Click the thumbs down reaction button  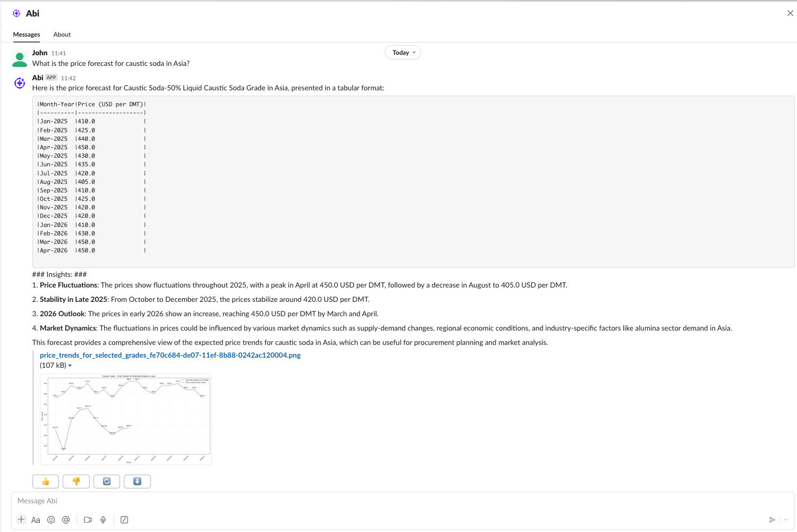coord(76,482)
